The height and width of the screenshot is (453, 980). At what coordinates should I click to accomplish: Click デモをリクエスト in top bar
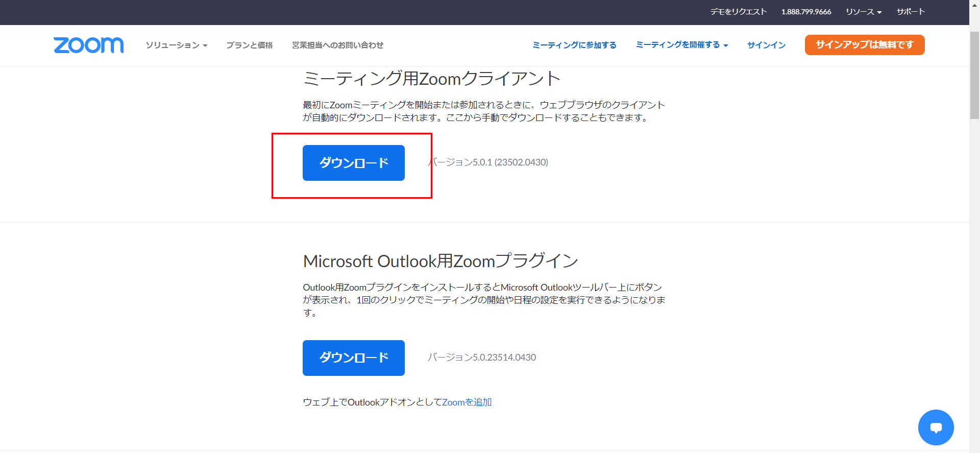point(739,12)
